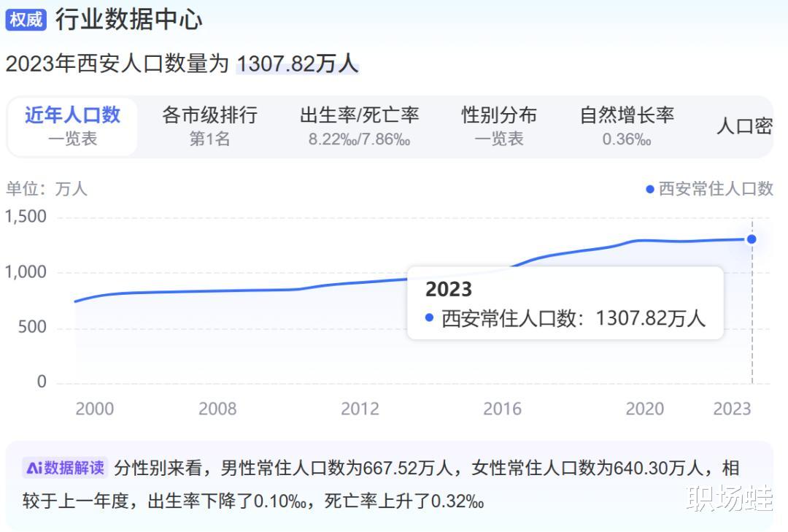Click the 2023 x-axis label
The height and width of the screenshot is (532, 788).
[732, 409]
